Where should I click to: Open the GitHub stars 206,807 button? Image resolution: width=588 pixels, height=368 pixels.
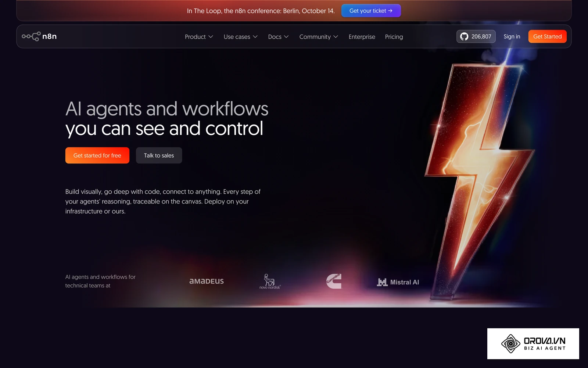point(476,36)
